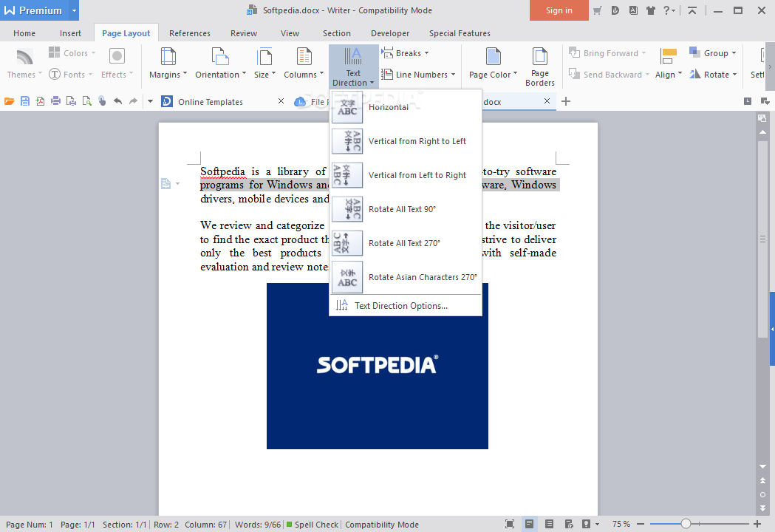This screenshot has width=775, height=532.
Task: Open the page Size options
Action: click(x=265, y=64)
